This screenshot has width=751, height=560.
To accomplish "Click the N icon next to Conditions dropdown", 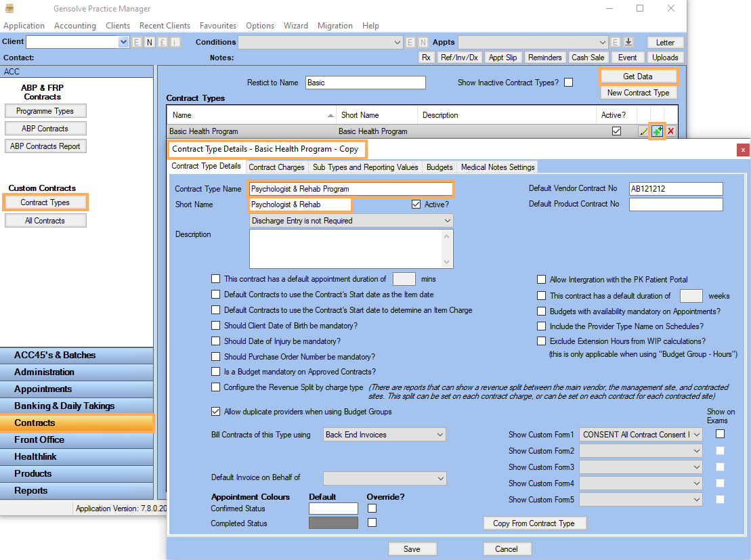I will point(423,42).
